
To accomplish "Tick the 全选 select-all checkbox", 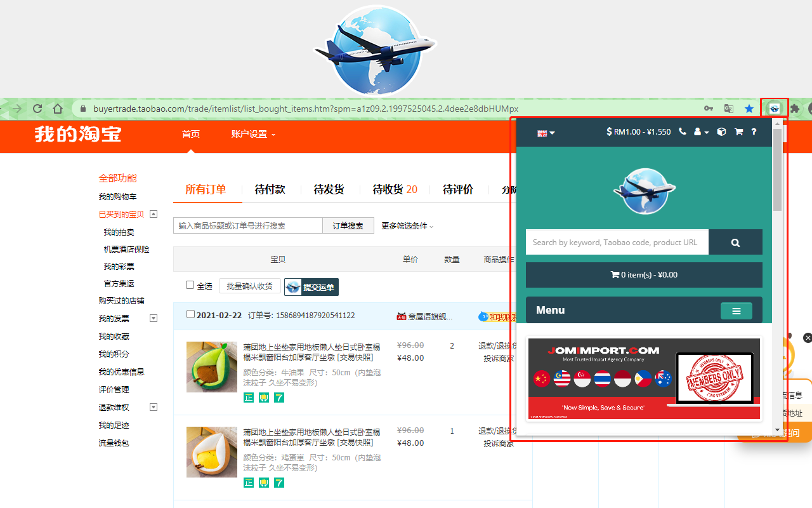I will (190, 285).
